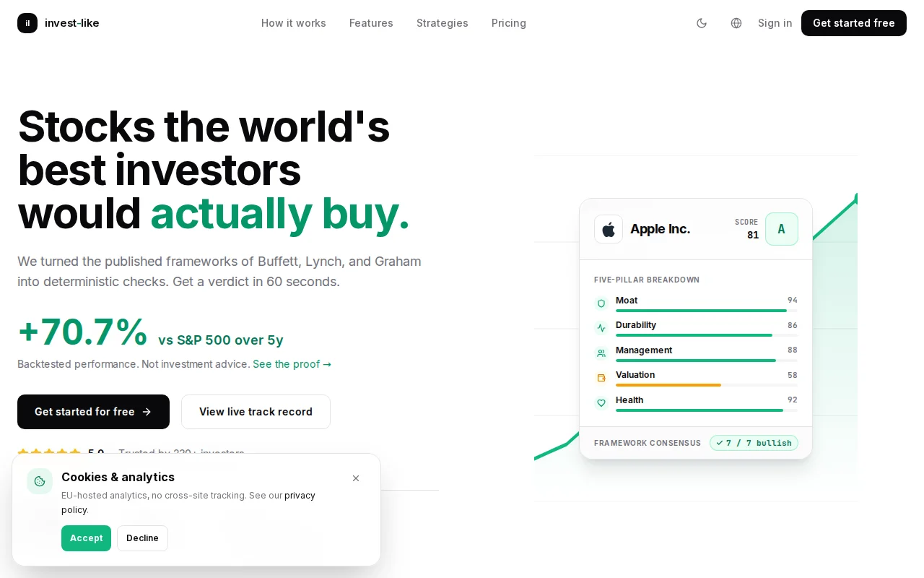The height and width of the screenshot is (578, 924).
Task: Open the Pricing nav link
Action: click(x=509, y=23)
